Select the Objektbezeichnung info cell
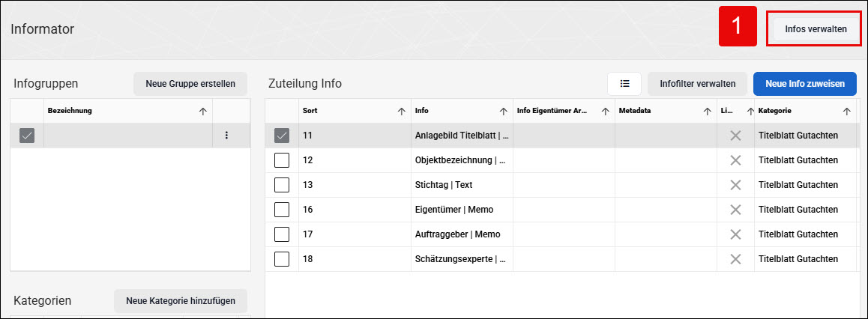This screenshot has width=868, height=319. tap(462, 160)
